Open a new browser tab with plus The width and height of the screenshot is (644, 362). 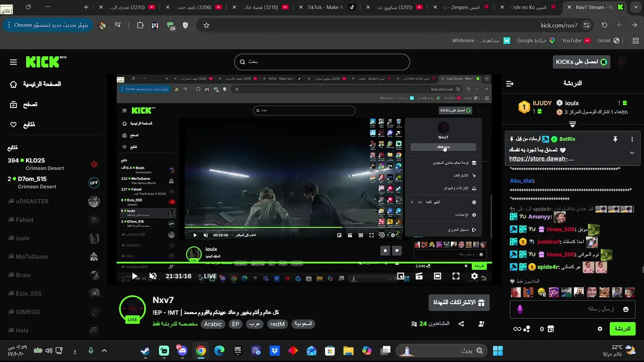pyautogui.click(x=86, y=7)
